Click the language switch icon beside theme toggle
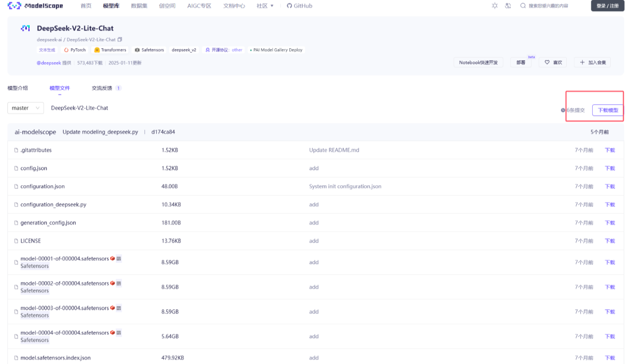627x364 pixels. tap(508, 6)
